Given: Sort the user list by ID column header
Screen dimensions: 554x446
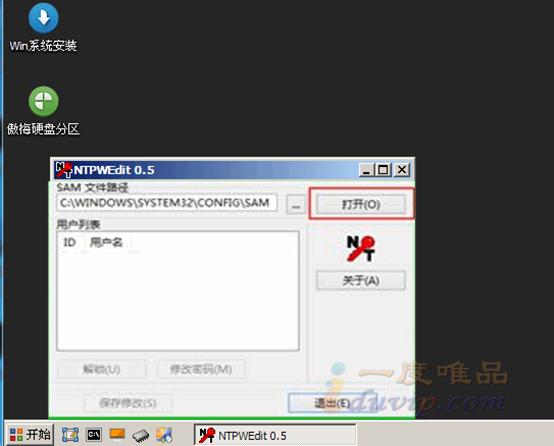Looking at the screenshot, I should [x=70, y=242].
